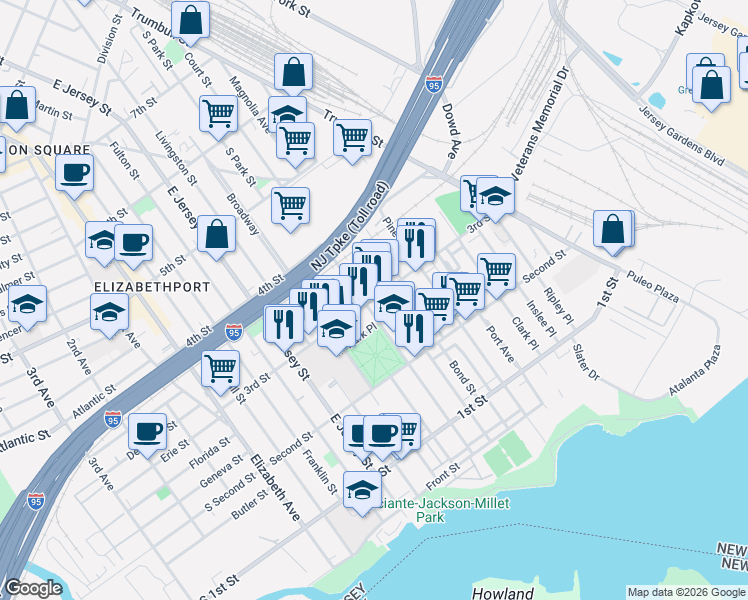Open the restaurant marker near Pine St

[416, 247]
